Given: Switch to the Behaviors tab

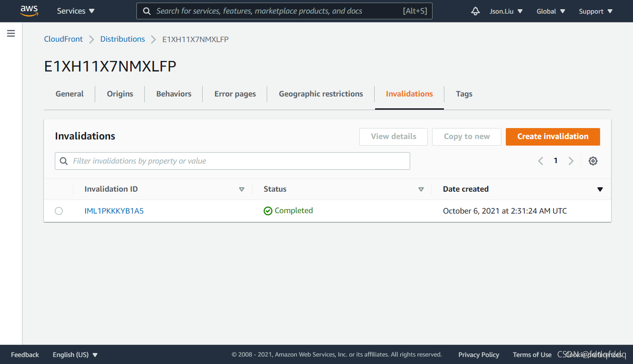Looking at the screenshot, I should point(174,94).
